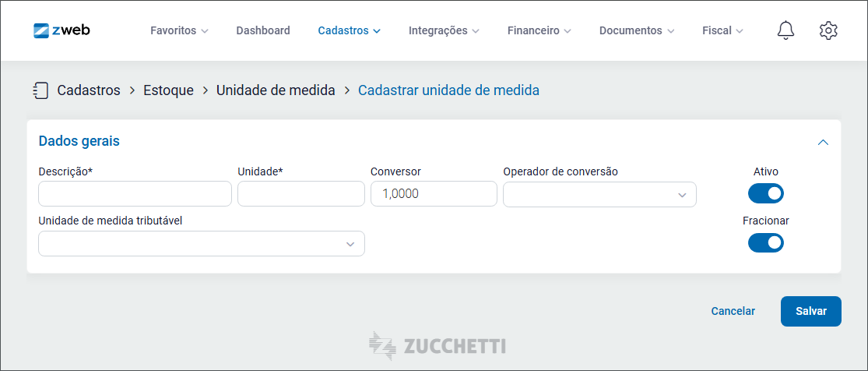Open the notifications bell
This screenshot has height=371, width=868.
point(785,30)
